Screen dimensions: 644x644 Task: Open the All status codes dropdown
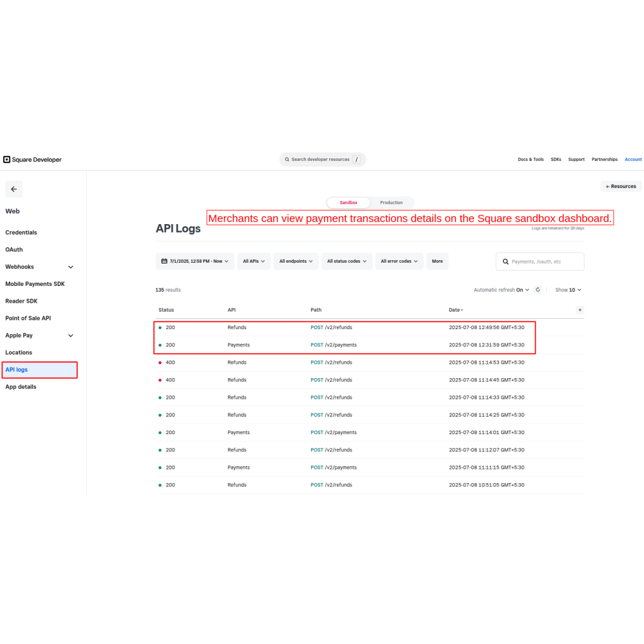pos(346,261)
